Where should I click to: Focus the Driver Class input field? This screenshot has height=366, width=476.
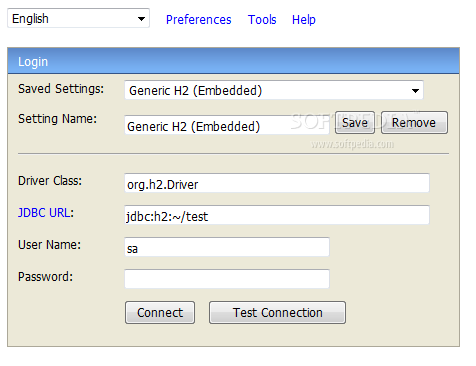click(x=277, y=183)
